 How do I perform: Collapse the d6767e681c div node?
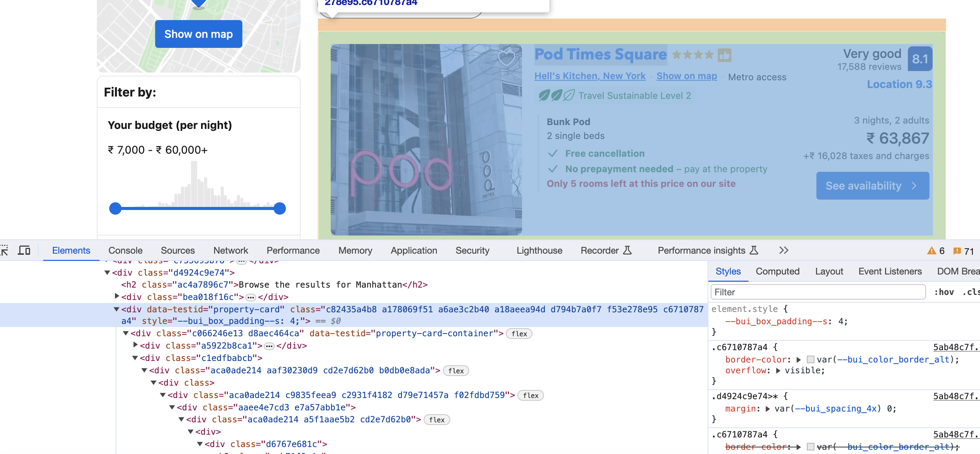point(200,444)
